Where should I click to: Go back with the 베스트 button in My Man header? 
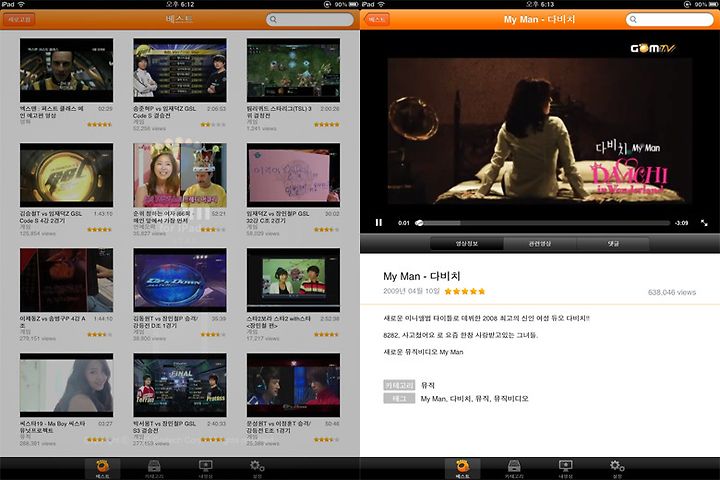tap(377, 19)
